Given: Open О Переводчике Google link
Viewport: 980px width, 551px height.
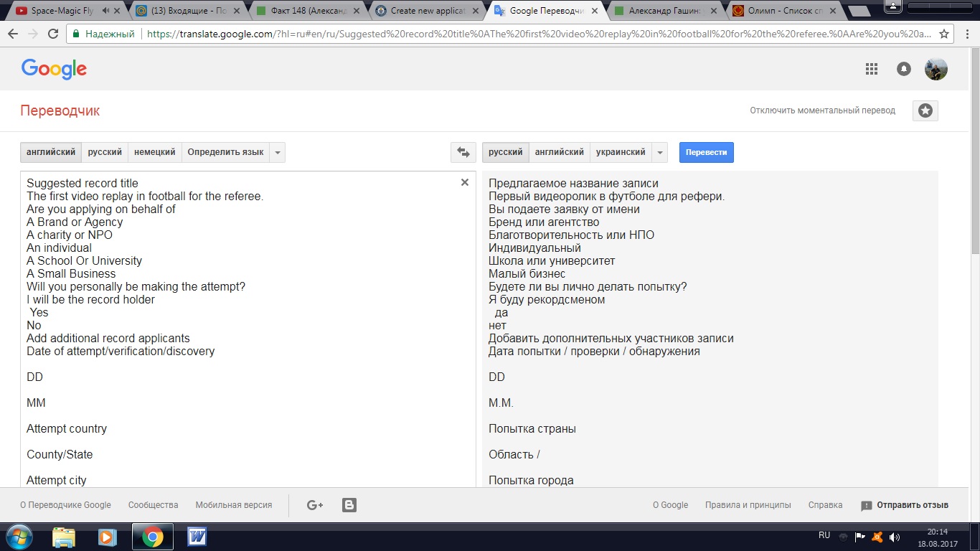Looking at the screenshot, I should (65, 505).
